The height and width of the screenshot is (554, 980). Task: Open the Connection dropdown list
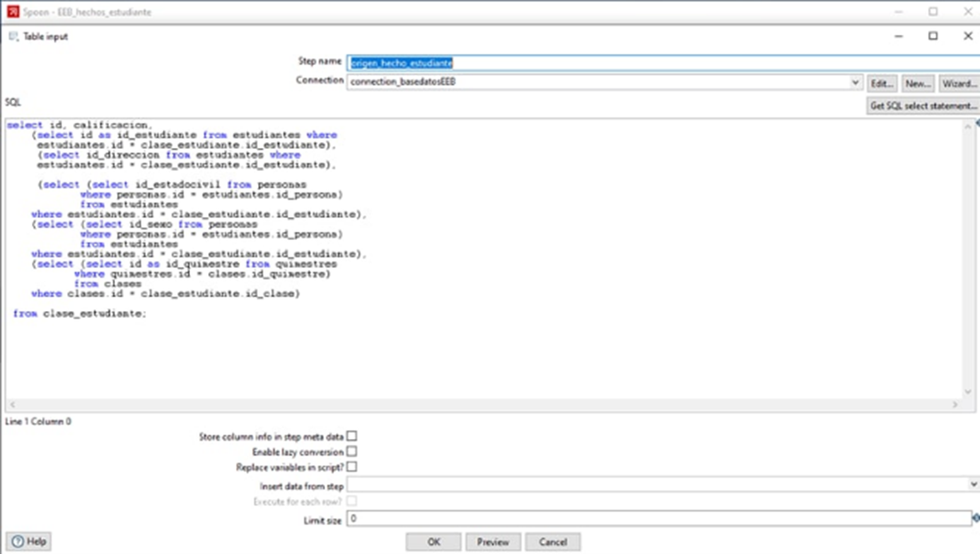pos(855,82)
